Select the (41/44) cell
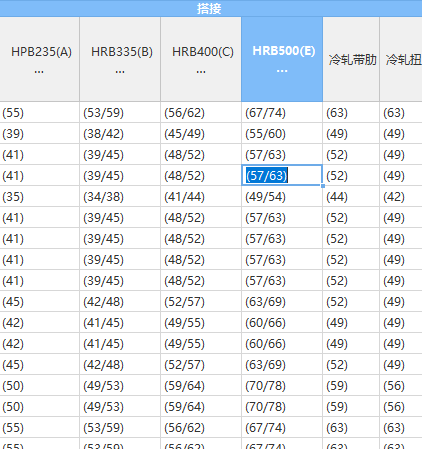This screenshot has height=449, width=422. pyautogui.click(x=201, y=196)
